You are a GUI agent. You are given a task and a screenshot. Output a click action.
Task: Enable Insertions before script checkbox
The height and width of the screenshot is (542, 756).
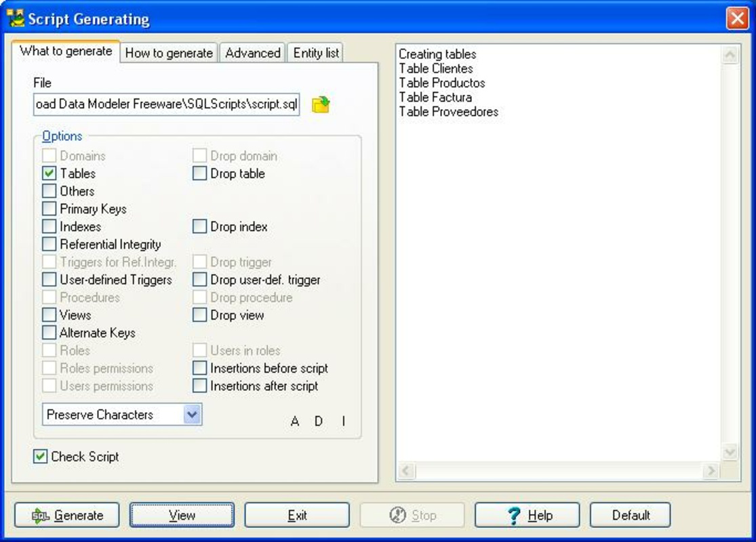[x=199, y=368]
